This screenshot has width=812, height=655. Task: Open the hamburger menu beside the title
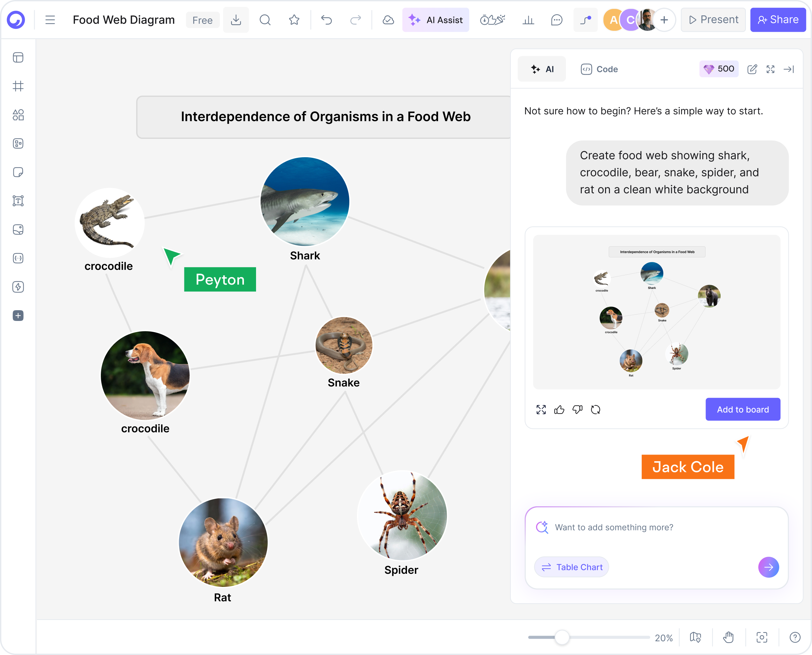[50, 20]
